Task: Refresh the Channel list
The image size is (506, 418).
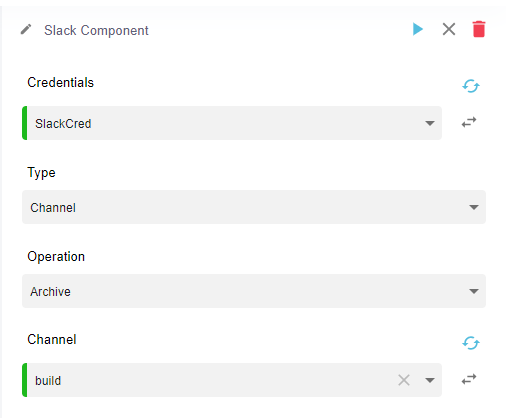Action: pyautogui.click(x=471, y=343)
